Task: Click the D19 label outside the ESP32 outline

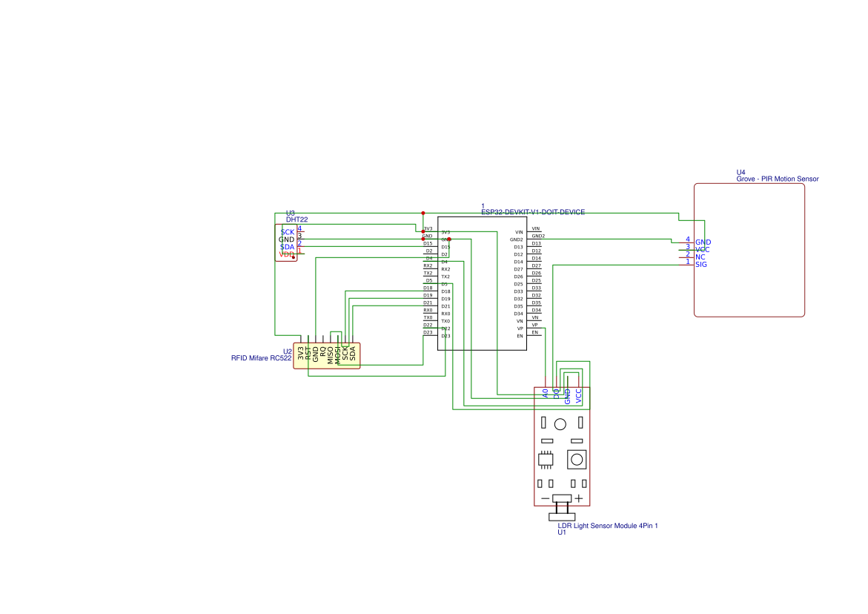Action: (x=428, y=296)
